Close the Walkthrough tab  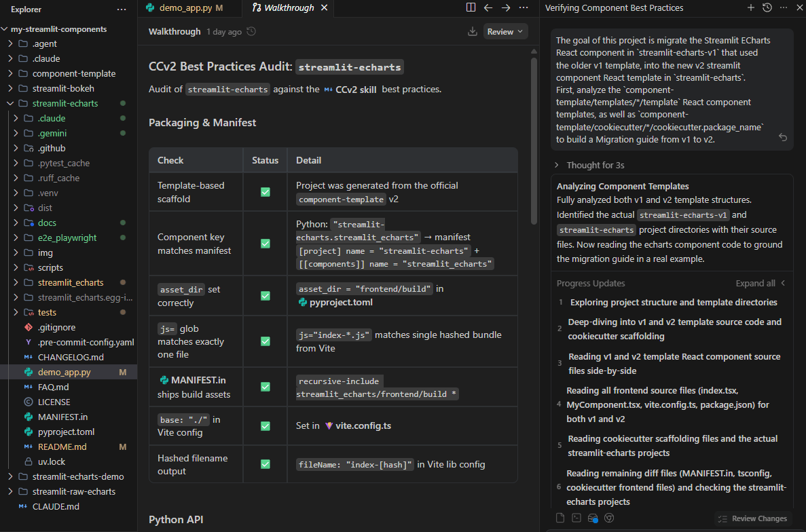325,8
